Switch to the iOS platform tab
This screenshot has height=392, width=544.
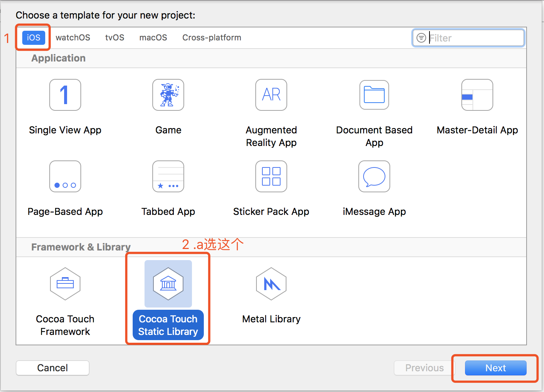pyautogui.click(x=34, y=37)
